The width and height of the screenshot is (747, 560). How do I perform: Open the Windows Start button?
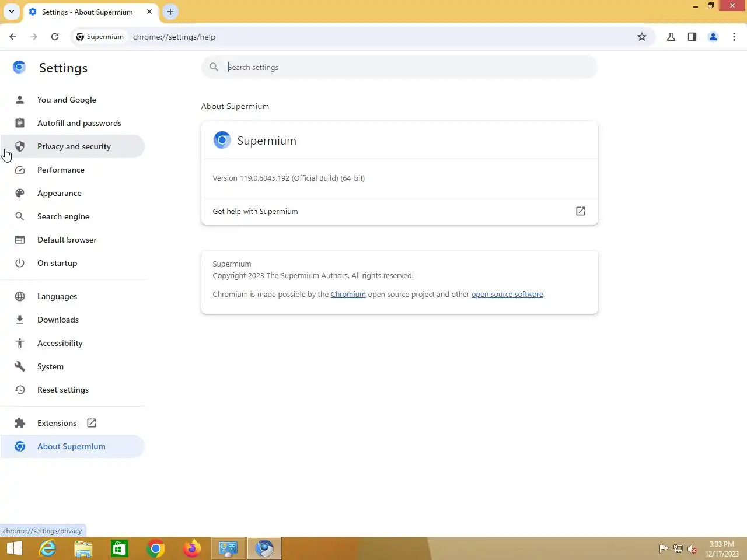(x=15, y=548)
